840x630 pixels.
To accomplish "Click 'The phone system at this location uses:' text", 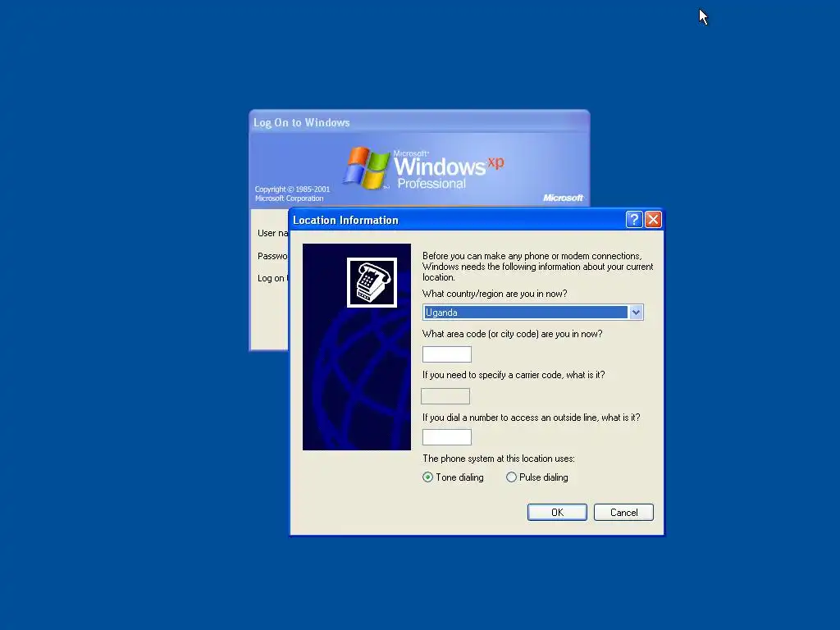I will [498, 459].
